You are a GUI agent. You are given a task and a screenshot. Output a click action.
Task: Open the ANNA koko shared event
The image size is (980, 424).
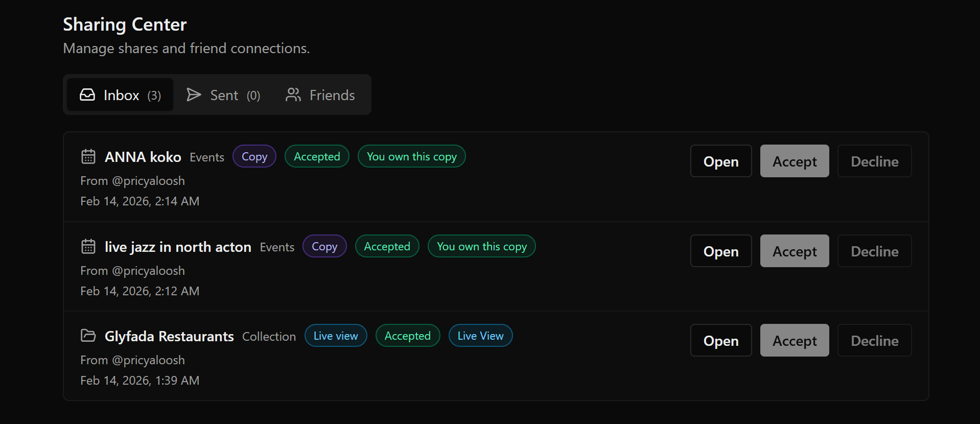tap(720, 161)
